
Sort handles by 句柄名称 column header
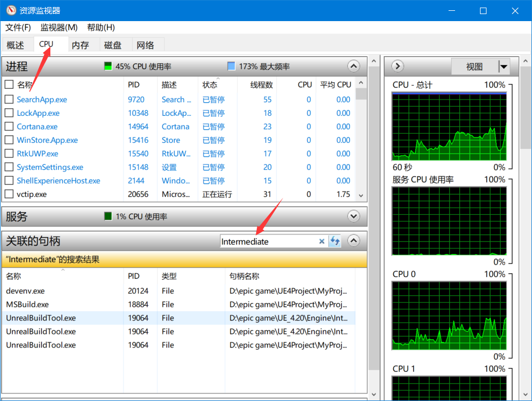click(290, 276)
